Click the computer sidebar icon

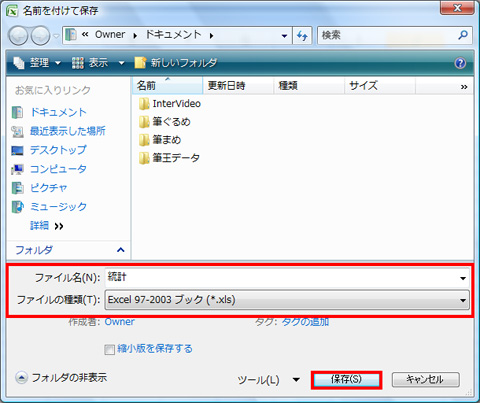17,169
